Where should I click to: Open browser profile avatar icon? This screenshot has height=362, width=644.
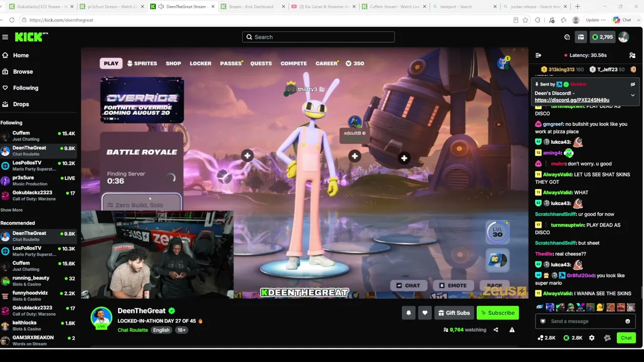pyautogui.click(x=576, y=20)
